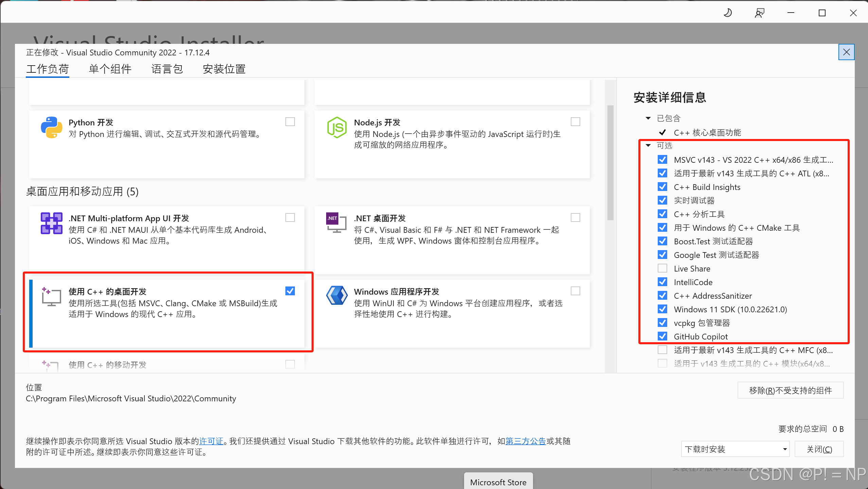Open the 下载时安装 install mode dropdown
The width and height of the screenshot is (868, 489).
pyautogui.click(x=735, y=449)
